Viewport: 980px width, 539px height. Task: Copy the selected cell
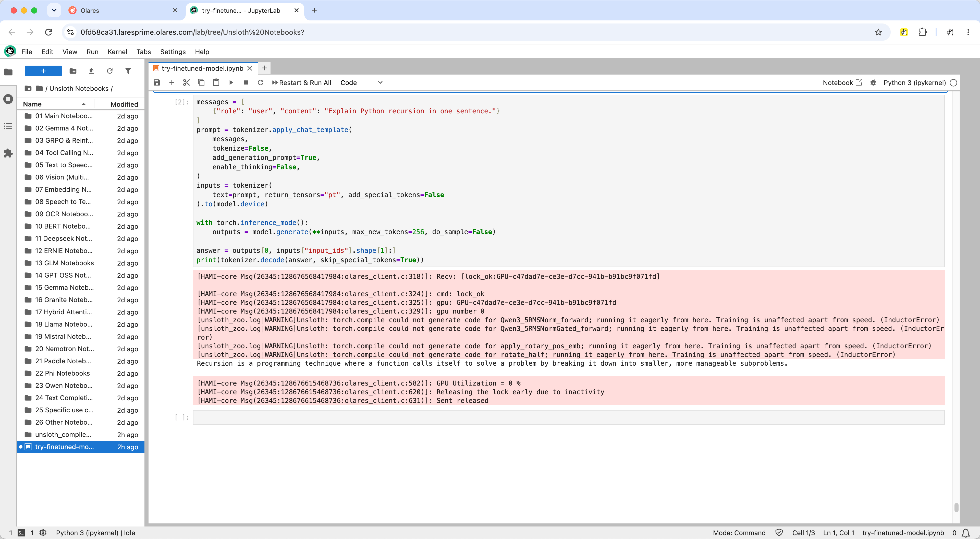pos(201,83)
